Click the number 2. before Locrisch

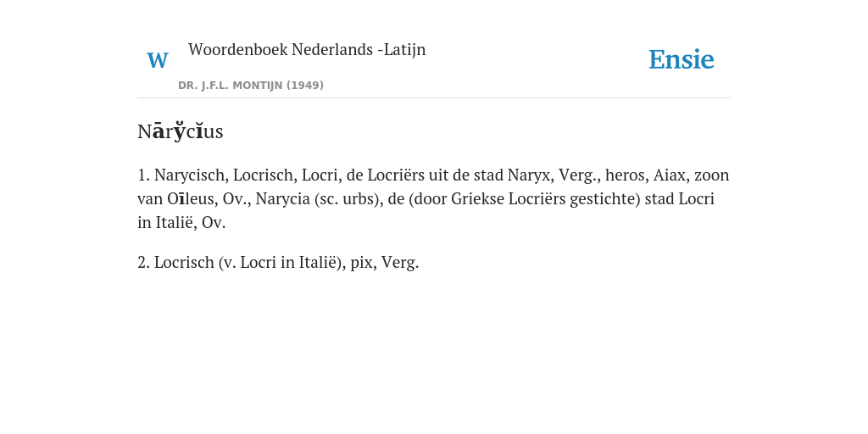tap(144, 263)
